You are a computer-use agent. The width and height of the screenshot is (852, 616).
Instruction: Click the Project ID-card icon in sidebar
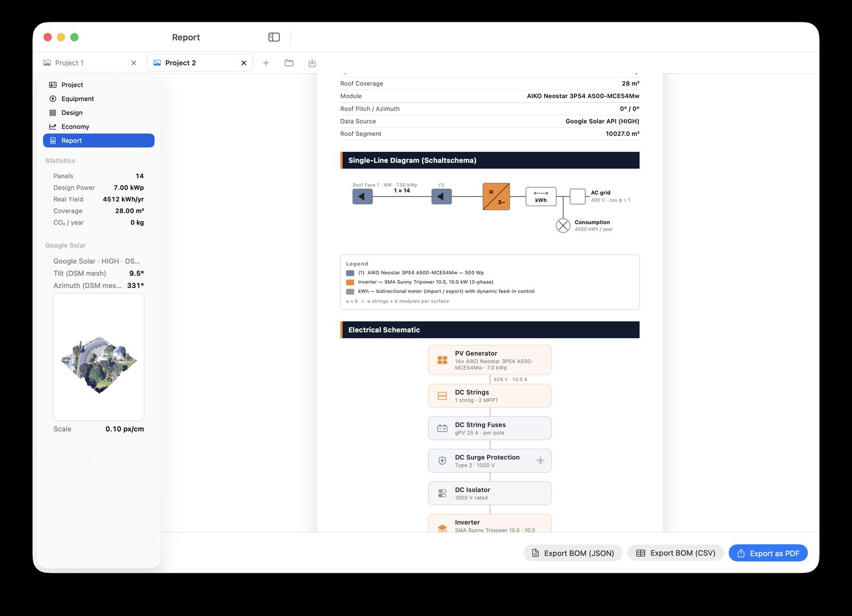[x=53, y=85]
